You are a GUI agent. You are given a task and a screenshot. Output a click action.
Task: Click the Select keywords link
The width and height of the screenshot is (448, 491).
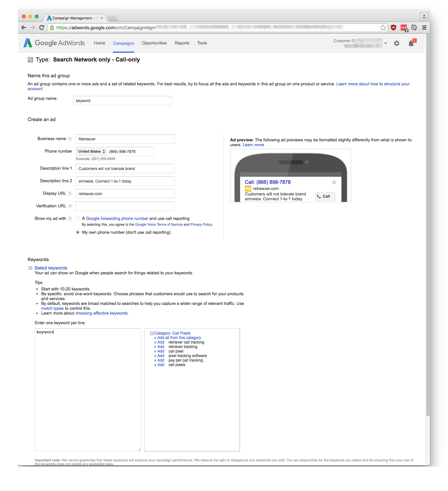[51, 268]
